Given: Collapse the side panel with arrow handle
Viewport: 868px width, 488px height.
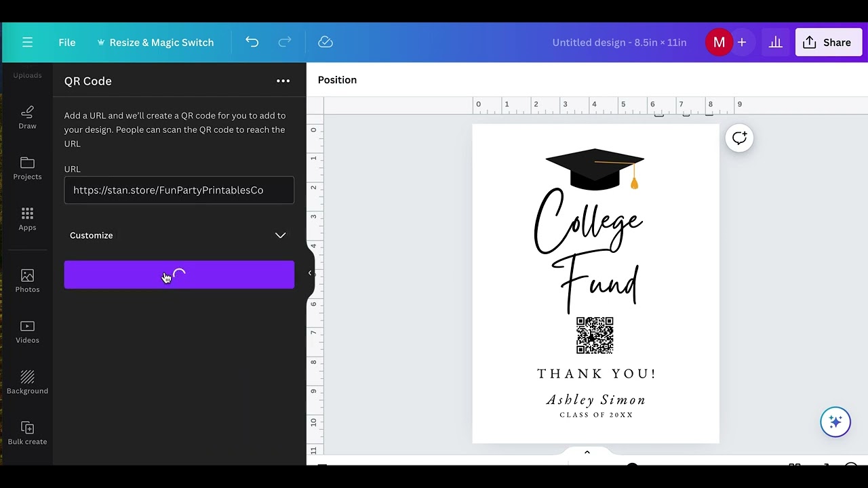Looking at the screenshot, I should point(310,273).
